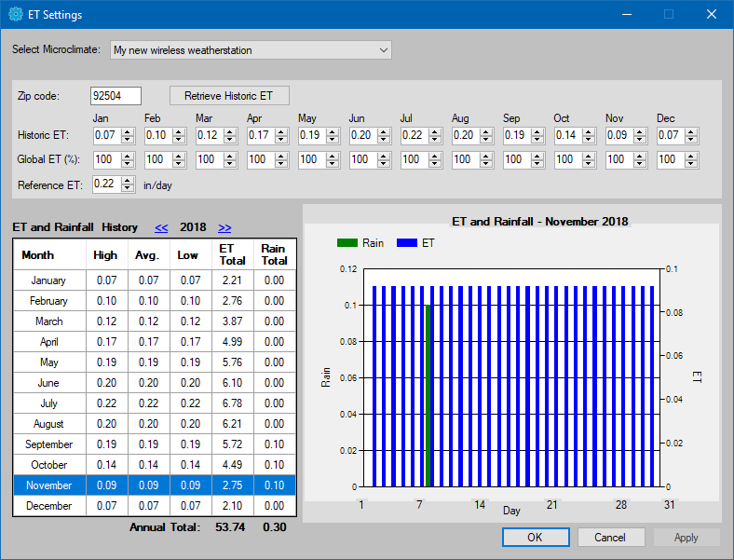
Task: Increase December Global ET percentage
Action: 691,157
